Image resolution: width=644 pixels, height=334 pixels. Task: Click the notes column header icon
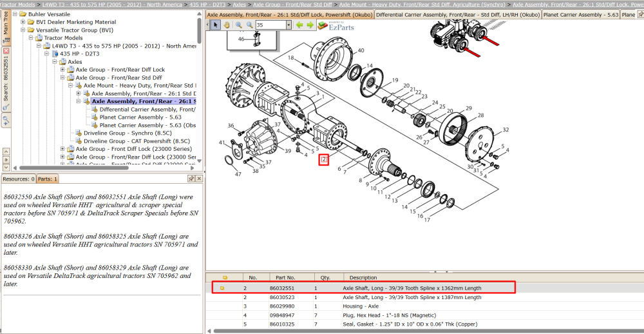point(224,278)
